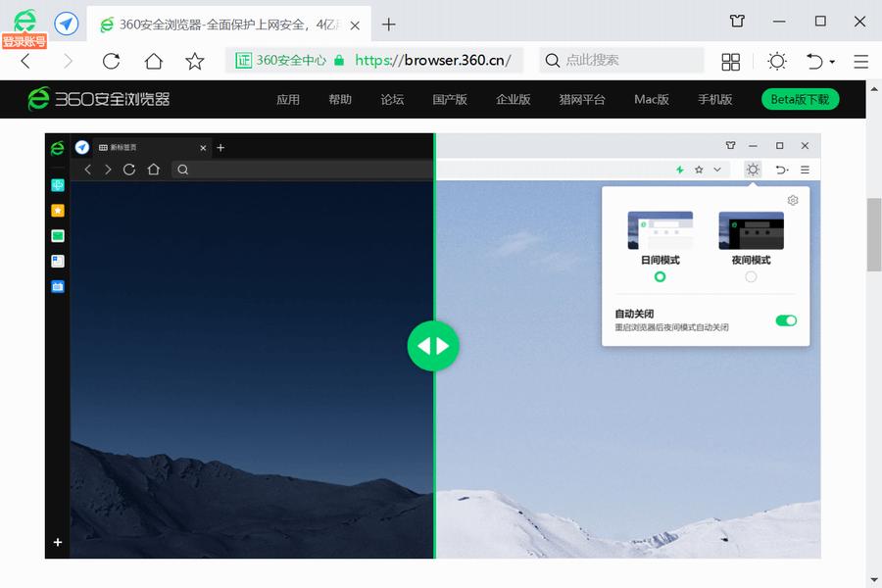
Task: Click the small star icon in demo address bar
Action: pos(699,170)
